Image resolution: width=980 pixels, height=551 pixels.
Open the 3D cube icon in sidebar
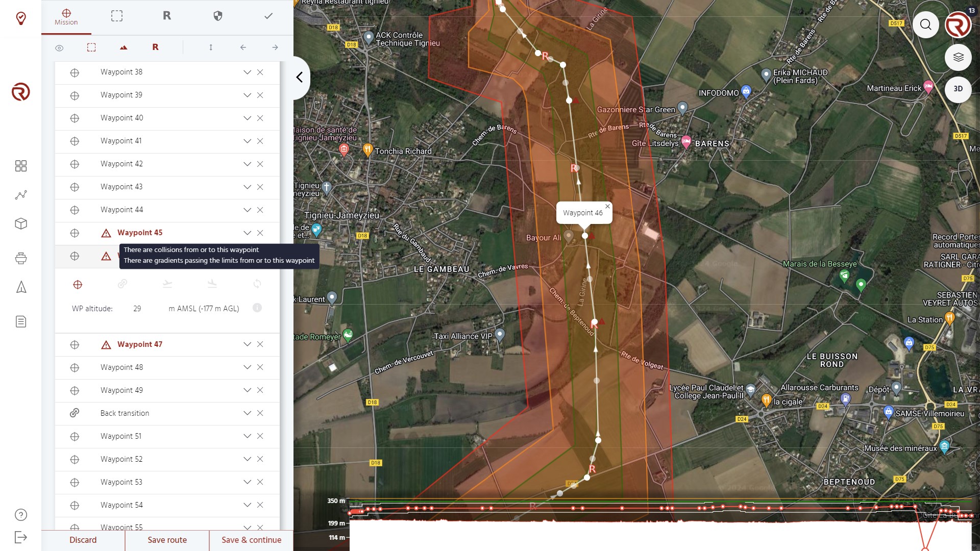point(21,223)
